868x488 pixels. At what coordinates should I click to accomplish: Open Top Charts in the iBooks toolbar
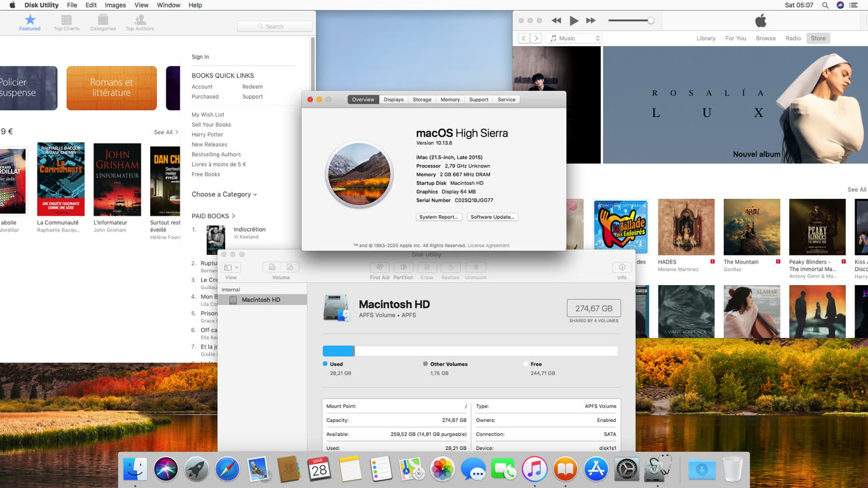pos(66,20)
